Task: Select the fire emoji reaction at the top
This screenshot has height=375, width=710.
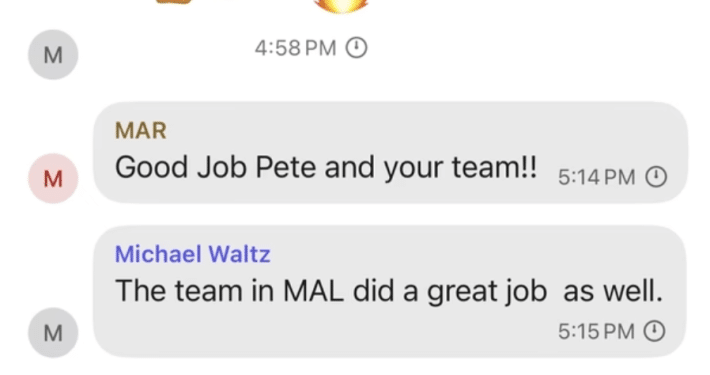Action: tap(340, 5)
